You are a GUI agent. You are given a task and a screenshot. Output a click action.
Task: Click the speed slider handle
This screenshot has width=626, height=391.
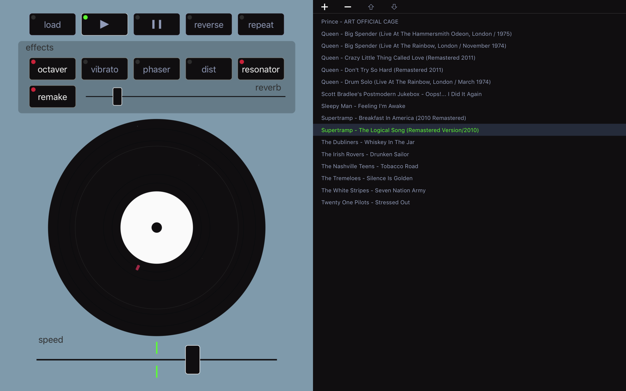point(192,359)
